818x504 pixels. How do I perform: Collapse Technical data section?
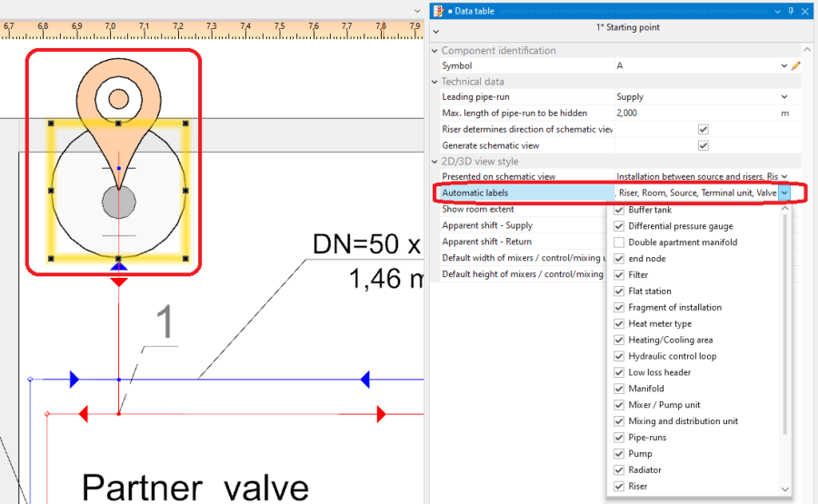point(434,82)
